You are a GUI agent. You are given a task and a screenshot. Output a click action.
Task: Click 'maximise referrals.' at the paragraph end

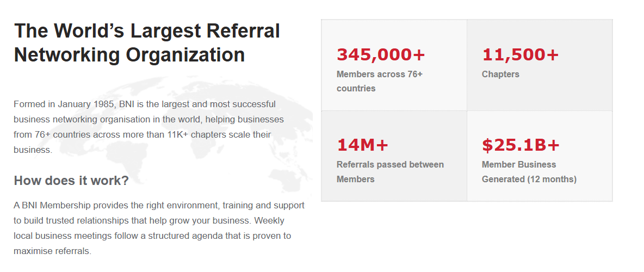pyautogui.click(x=53, y=251)
